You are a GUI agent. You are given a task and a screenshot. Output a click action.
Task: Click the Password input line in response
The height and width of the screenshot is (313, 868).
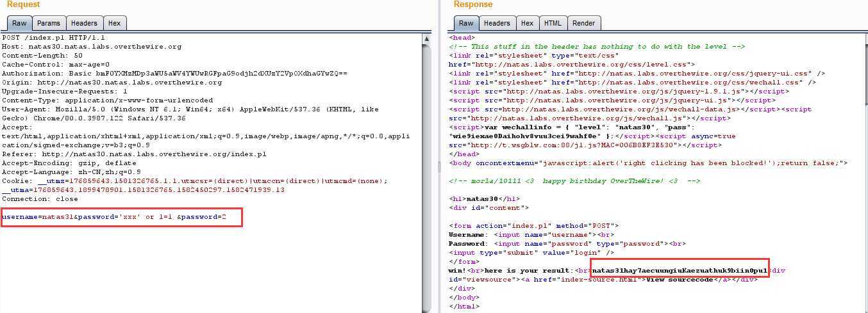click(x=567, y=244)
